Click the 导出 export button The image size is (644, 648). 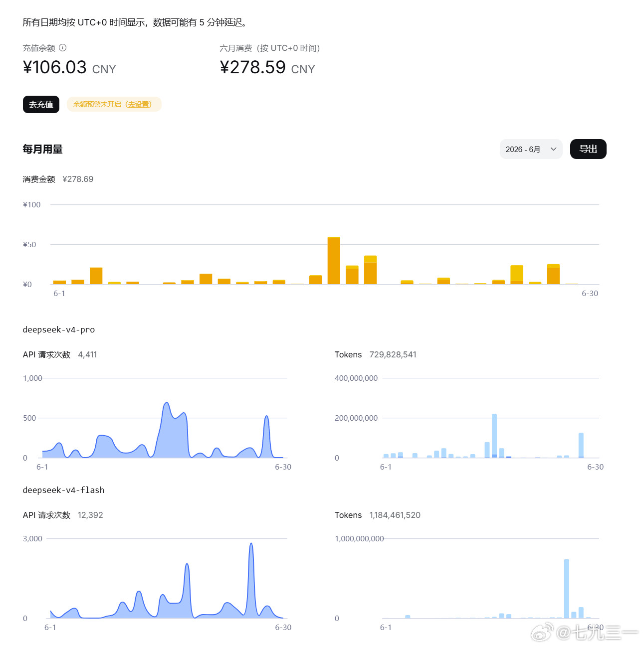coord(588,149)
